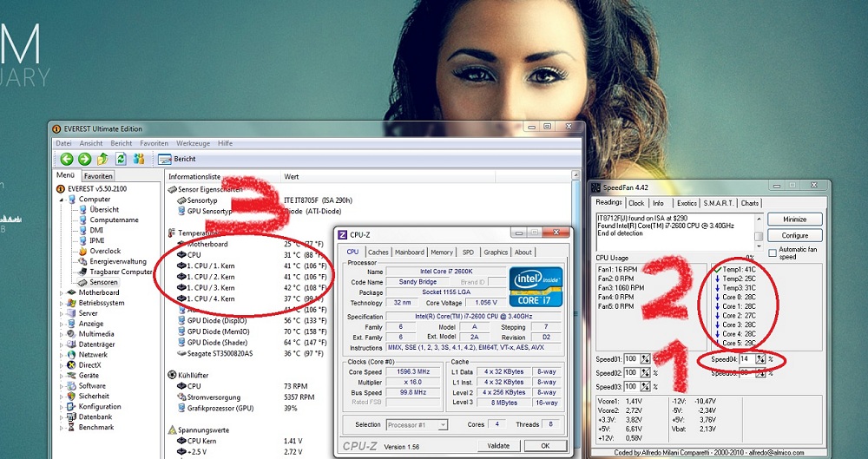Viewport: 868px width, 459px height.
Task: Select Energieverwaltung in EVEREST tree
Action: coord(118,261)
